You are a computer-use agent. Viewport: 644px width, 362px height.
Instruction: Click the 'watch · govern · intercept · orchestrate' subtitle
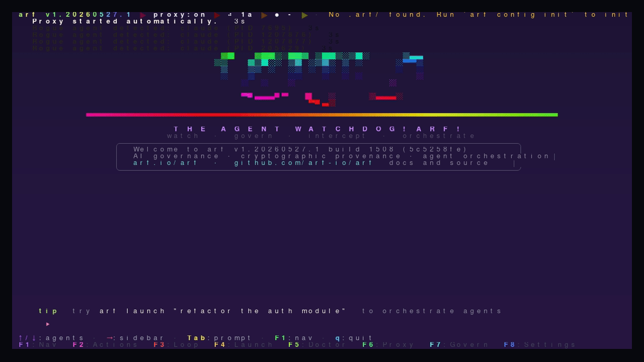[321, 136]
